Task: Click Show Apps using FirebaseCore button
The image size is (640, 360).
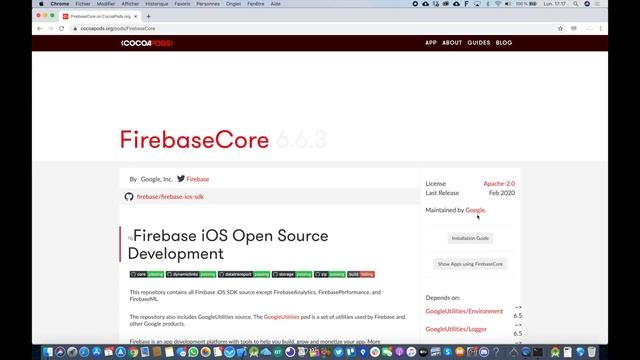Action: (x=470, y=264)
